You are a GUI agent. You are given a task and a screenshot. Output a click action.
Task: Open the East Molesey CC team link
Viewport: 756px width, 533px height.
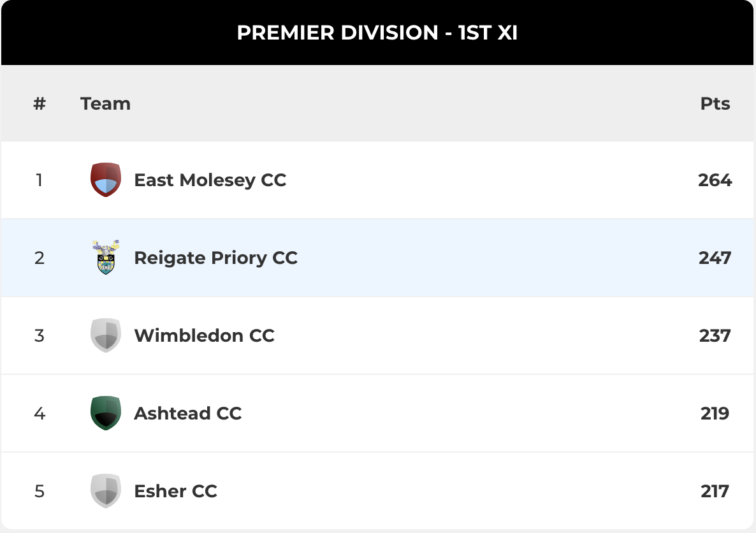pos(210,180)
